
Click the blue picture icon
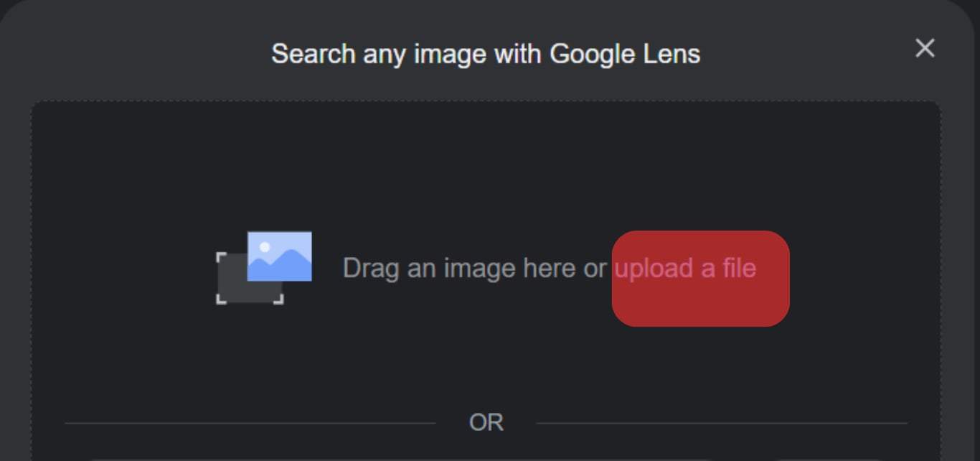pos(279,256)
